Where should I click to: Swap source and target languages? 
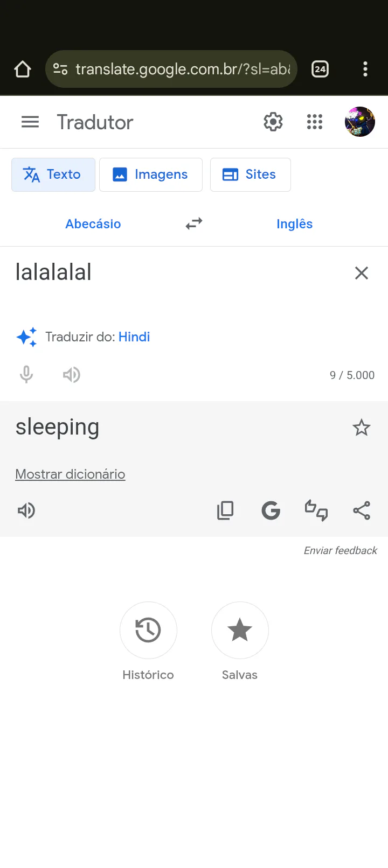coord(194,223)
